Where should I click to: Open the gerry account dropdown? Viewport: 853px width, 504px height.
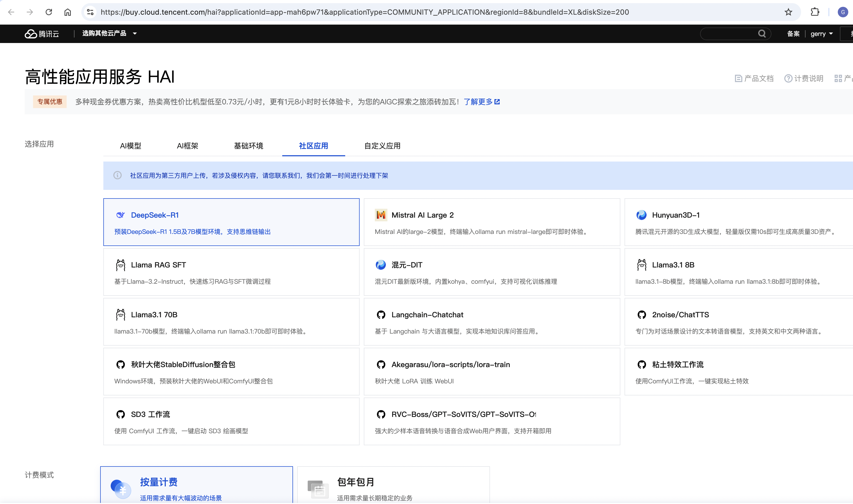pyautogui.click(x=822, y=34)
